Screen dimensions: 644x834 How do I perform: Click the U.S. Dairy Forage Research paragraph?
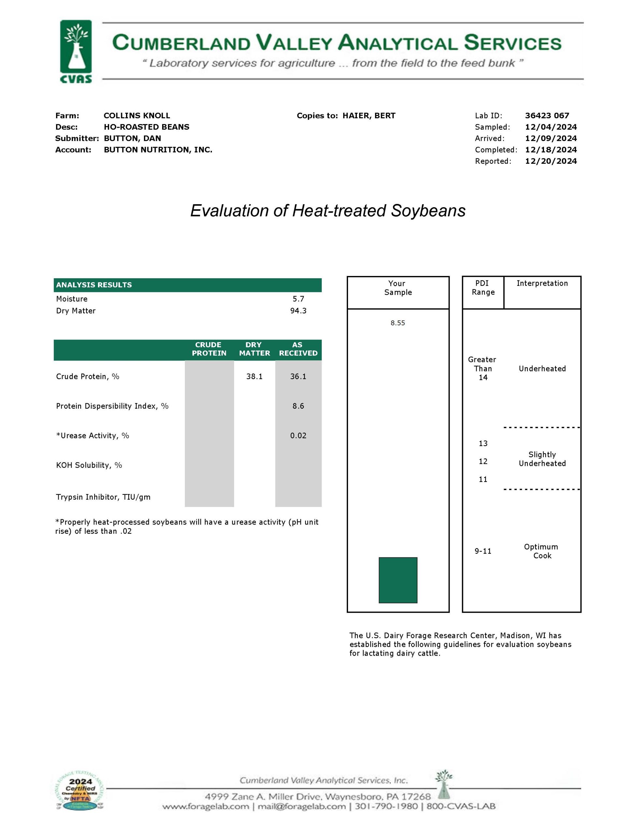coord(460,644)
